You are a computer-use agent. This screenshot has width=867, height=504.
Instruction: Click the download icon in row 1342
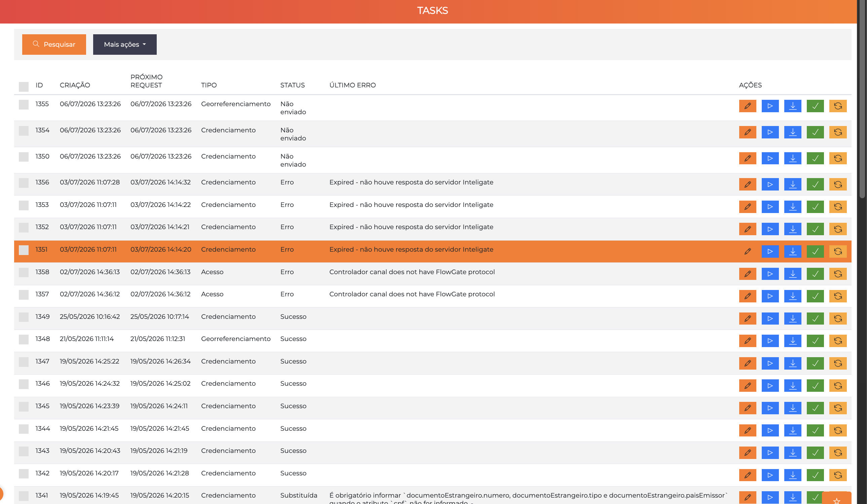(793, 475)
